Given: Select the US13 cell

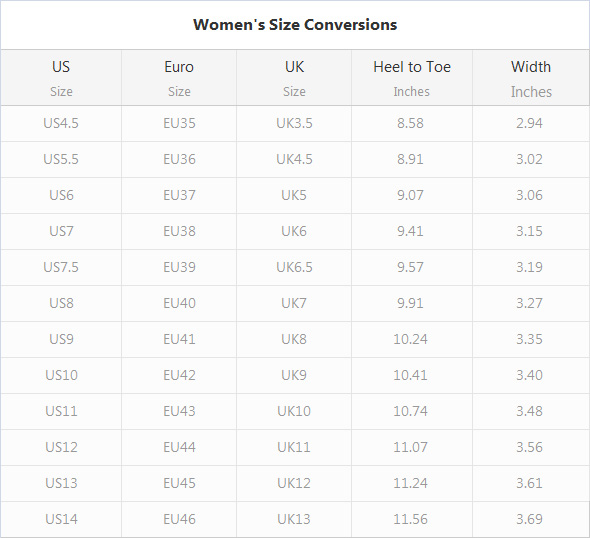Looking at the screenshot, I should [61, 483].
